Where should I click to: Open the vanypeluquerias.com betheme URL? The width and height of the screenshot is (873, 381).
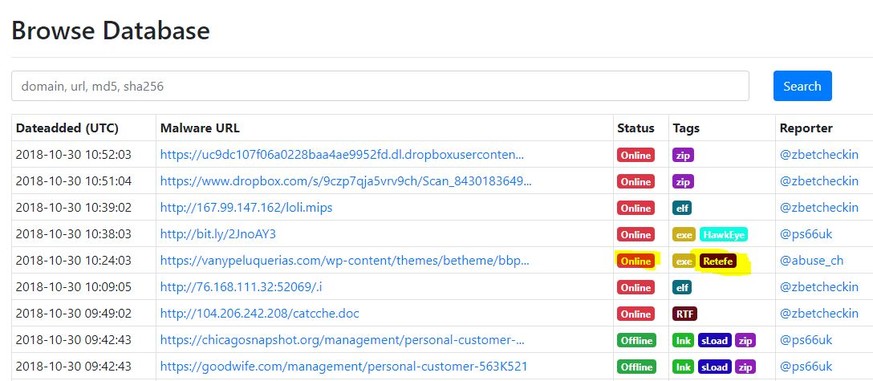pyautogui.click(x=345, y=261)
